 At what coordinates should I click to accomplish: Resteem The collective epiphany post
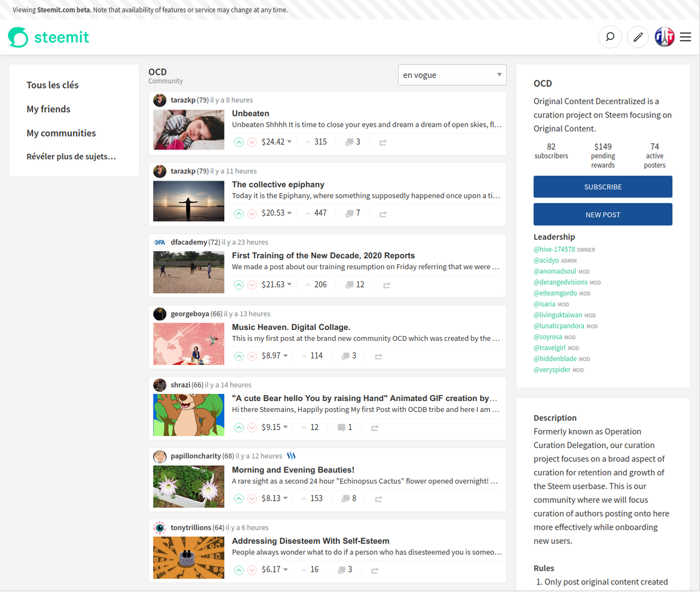point(383,214)
